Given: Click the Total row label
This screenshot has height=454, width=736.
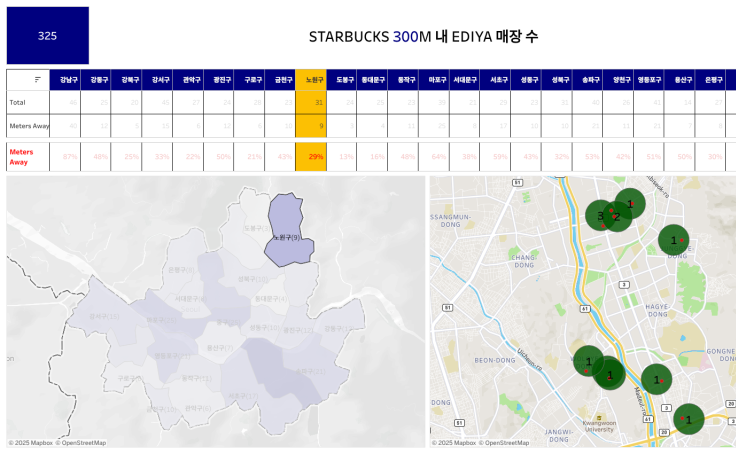Looking at the screenshot, I should (x=18, y=102).
